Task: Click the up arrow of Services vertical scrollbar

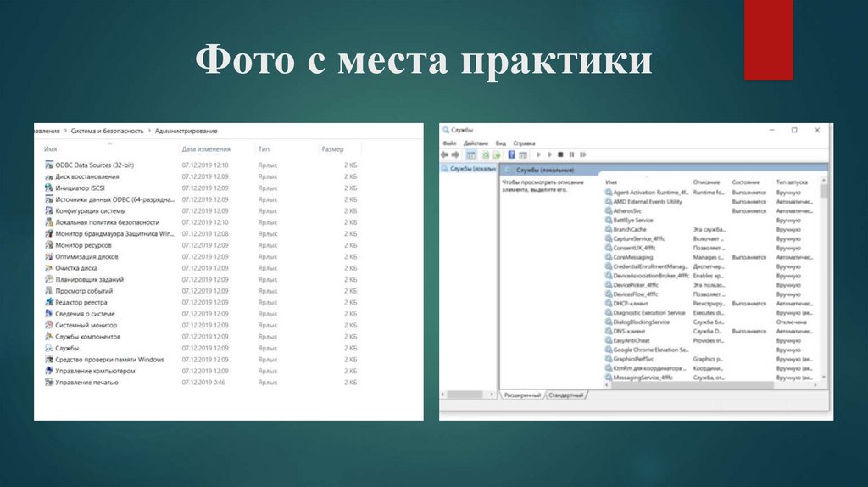Action: [x=824, y=181]
